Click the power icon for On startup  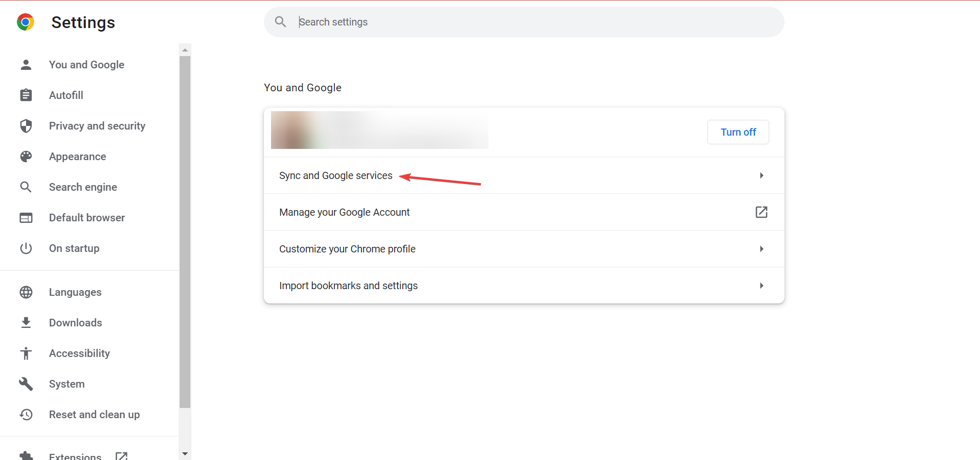[x=26, y=248]
